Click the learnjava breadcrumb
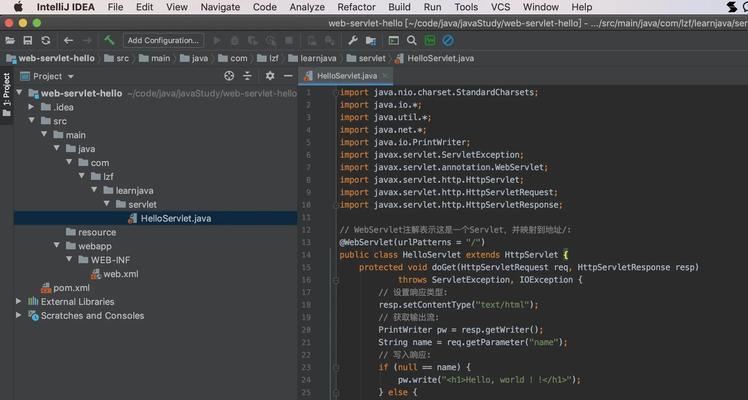Image resolution: width=748 pixels, height=400 pixels. 312,58
